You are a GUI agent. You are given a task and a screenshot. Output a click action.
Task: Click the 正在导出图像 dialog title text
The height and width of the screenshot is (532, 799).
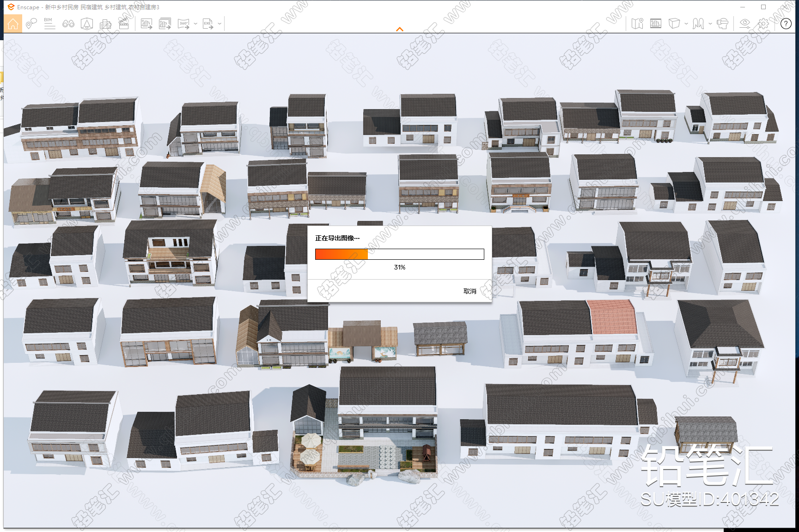coord(337,238)
